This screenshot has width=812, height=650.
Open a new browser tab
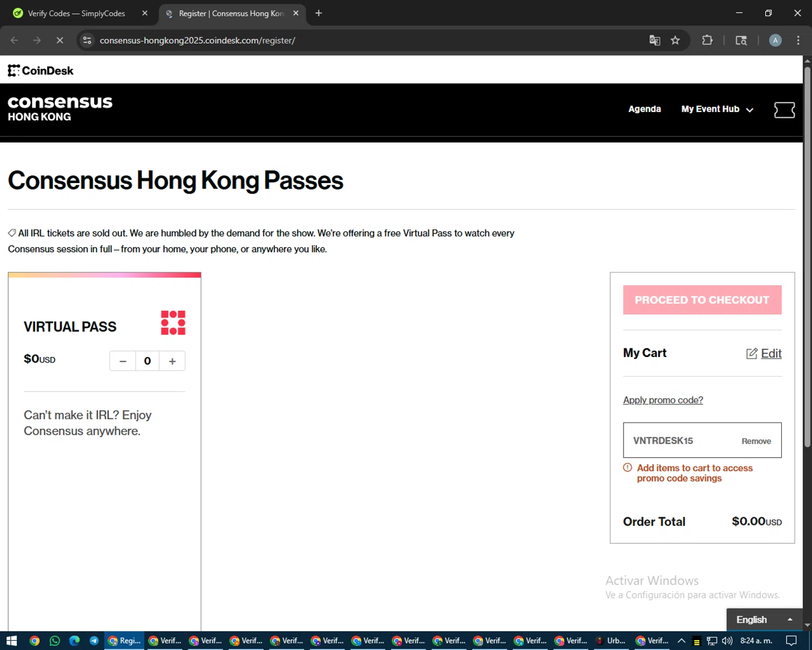319,13
